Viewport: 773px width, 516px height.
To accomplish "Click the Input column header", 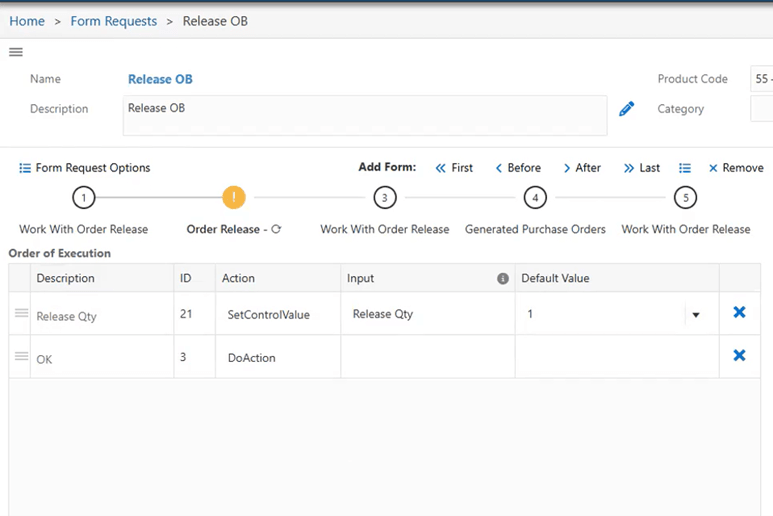I will click(427, 278).
